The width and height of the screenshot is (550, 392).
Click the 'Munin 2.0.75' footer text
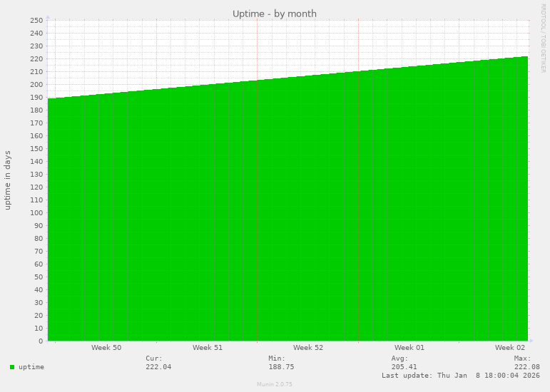point(275,384)
